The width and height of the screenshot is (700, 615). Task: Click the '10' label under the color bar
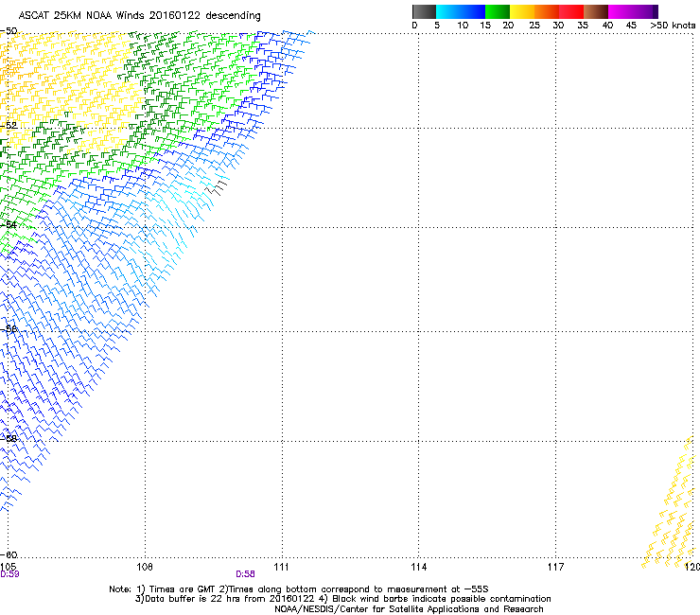[463, 26]
